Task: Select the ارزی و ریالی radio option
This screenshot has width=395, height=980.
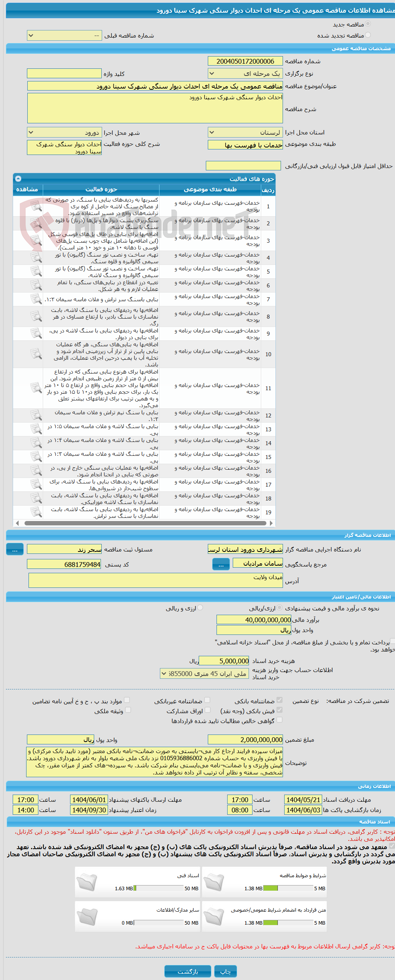Action: coord(200,608)
